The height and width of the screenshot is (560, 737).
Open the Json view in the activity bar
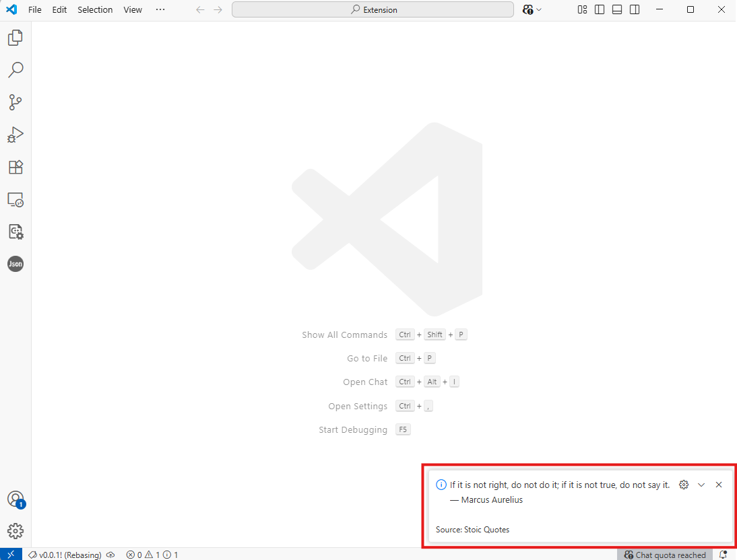[15, 264]
